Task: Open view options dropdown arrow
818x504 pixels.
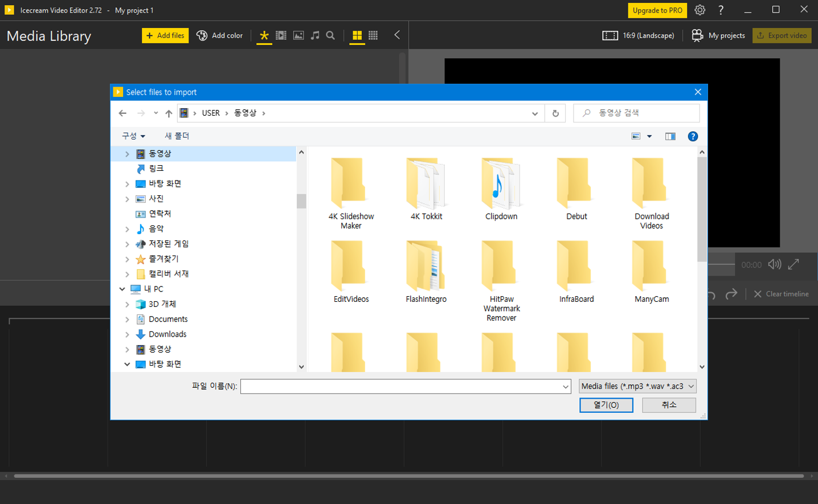Action: tap(649, 136)
